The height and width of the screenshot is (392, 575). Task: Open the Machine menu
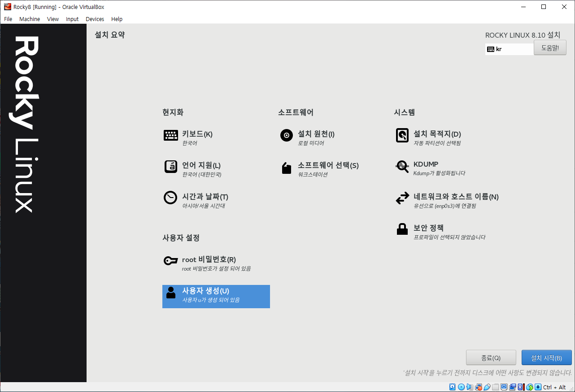[30, 19]
